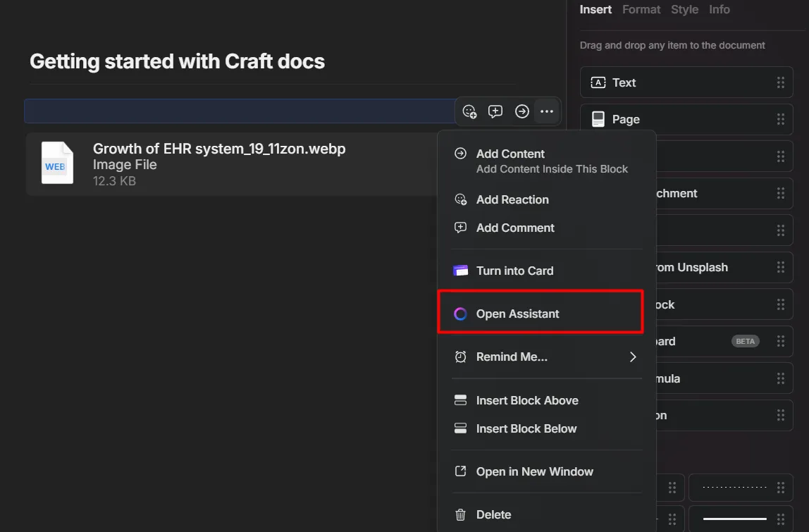Click the three-dots more options icon
The height and width of the screenshot is (532, 809).
pos(547,111)
